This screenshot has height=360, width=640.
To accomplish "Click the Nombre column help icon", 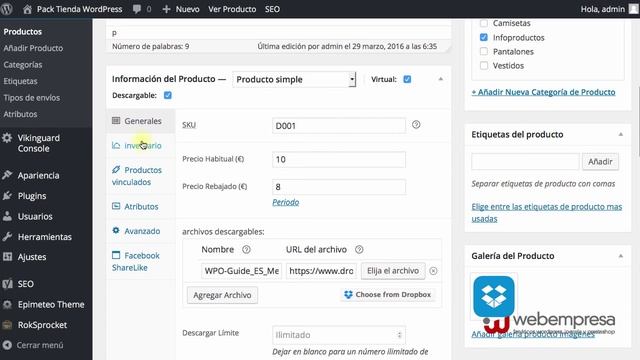I will pyautogui.click(x=246, y=249).
